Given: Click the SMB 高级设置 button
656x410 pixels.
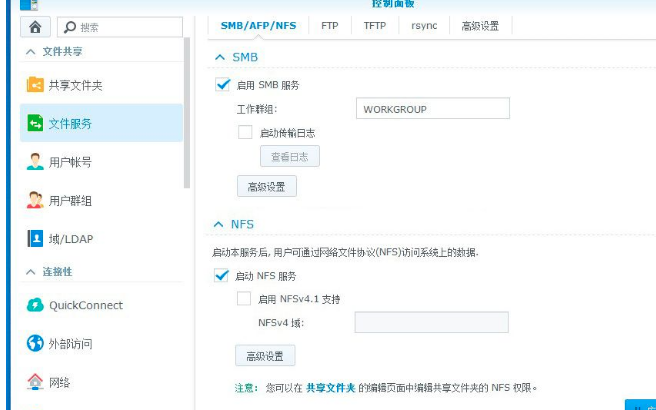Looking at the screenshot, I should pyautogui.click(x=266, y=187).
